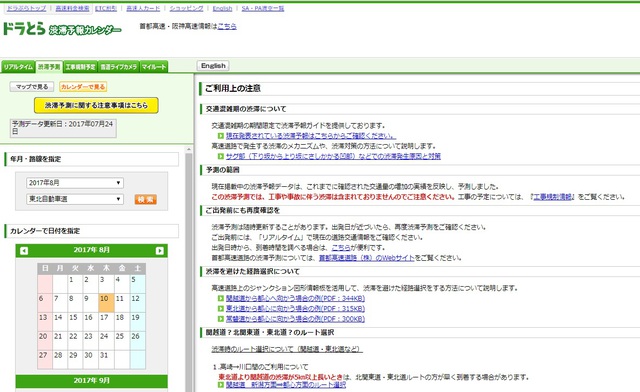Viewport: 640px width, 392px height.
Task: Open yellow 渋滞予測に関する注意事項はこちら button
Action: coord(96,105)
